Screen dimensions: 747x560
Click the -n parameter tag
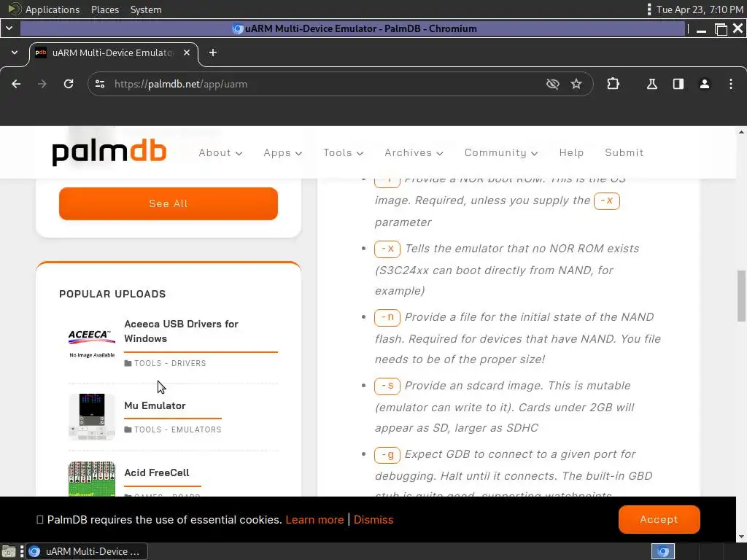(387, 317)
